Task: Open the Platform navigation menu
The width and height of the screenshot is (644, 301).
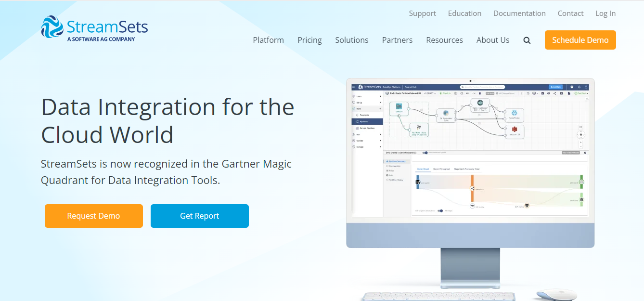Action: (x=269, y=40)
